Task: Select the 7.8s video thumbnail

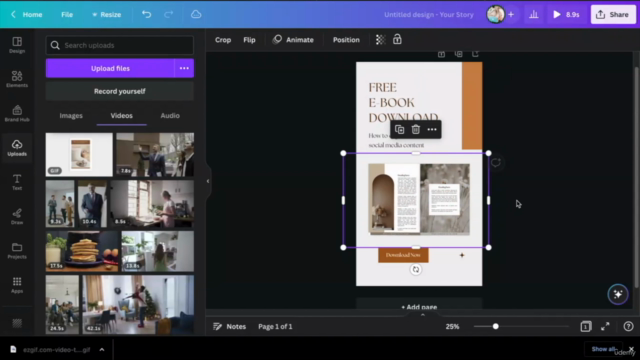Action: click(x=155, y=154)
